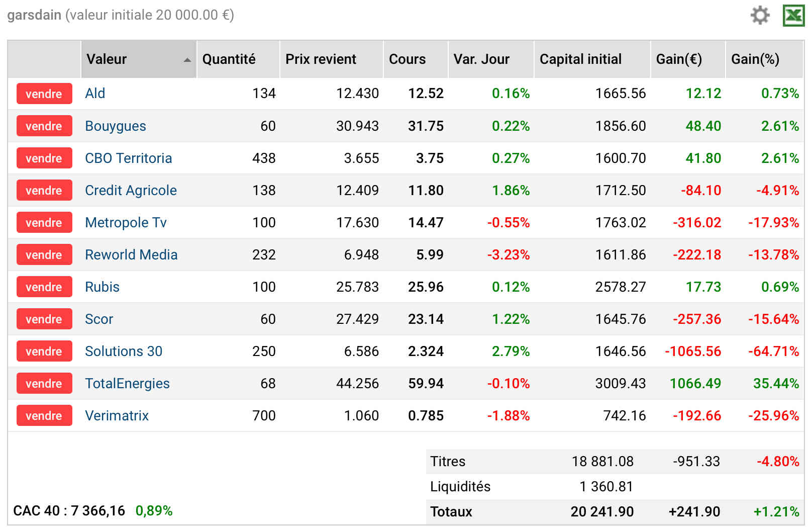Image resolution: width=812 pixels, height=528 pixels.
Task: Click Solutions 30 gain -64.71%
Action: (773, 351)
